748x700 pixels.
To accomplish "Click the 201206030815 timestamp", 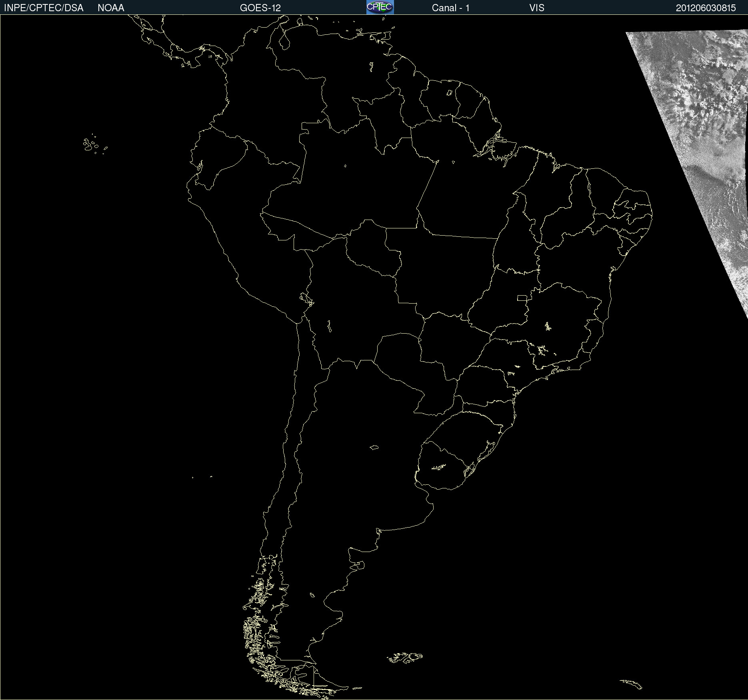I will tap(706, 8).
